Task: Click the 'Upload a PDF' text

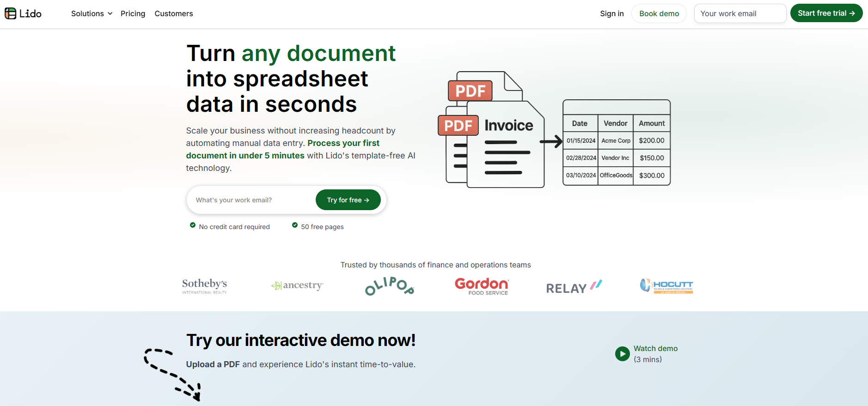Action: click(213, 364)
